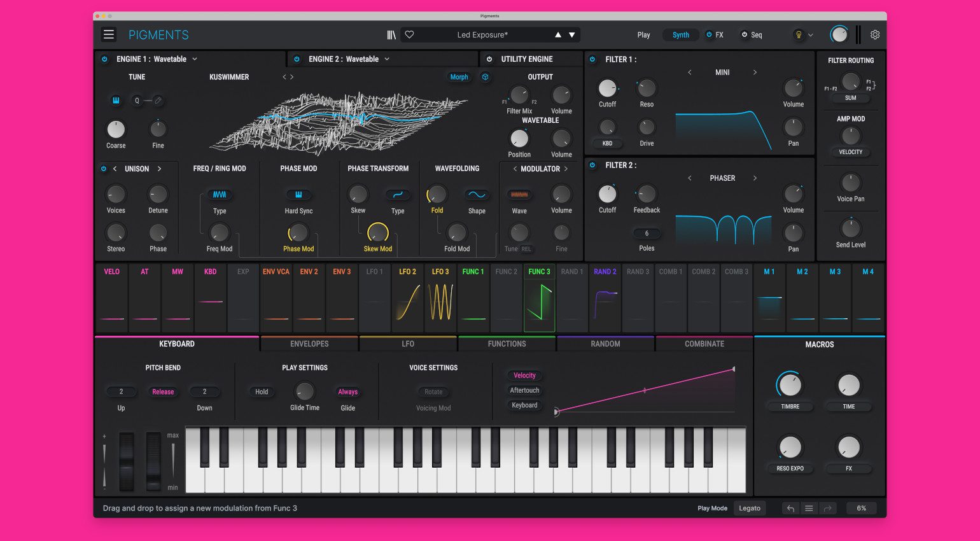Select the Velocity curve button
Screen dimensions: 980x541
524,376
